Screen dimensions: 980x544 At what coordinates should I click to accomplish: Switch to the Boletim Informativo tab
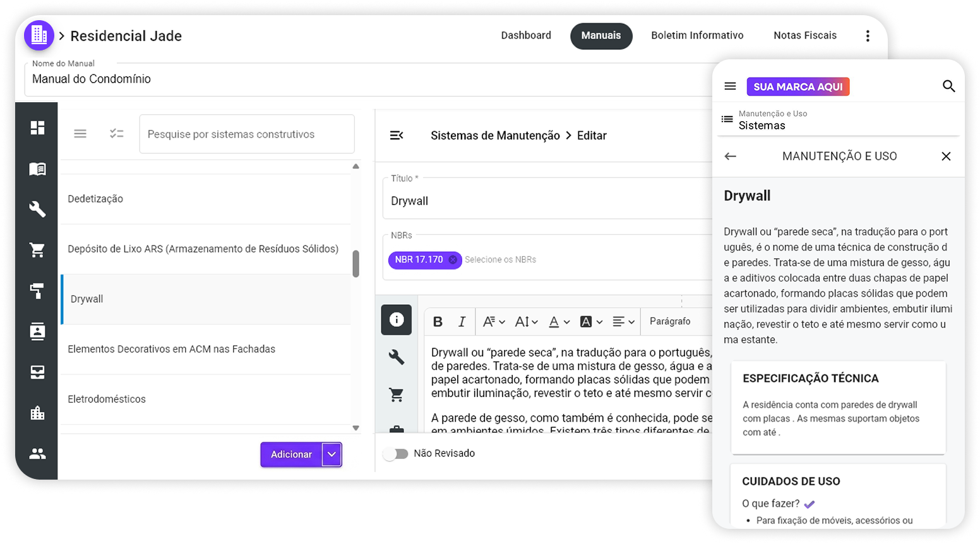coord(697,35)
